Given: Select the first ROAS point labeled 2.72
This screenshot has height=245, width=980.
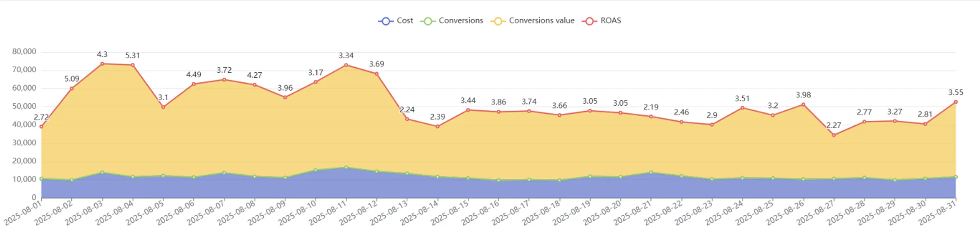Looking at the screenshot, I should 41,127.
